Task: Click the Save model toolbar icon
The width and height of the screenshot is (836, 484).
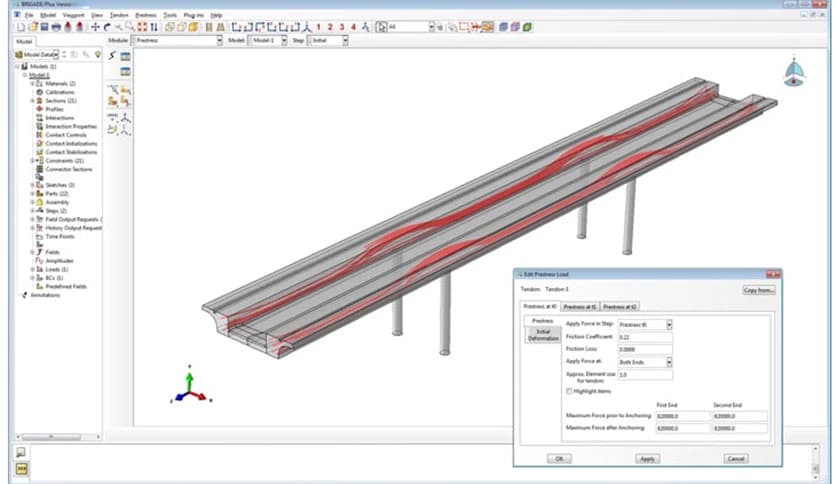Action: click(42, 27)
